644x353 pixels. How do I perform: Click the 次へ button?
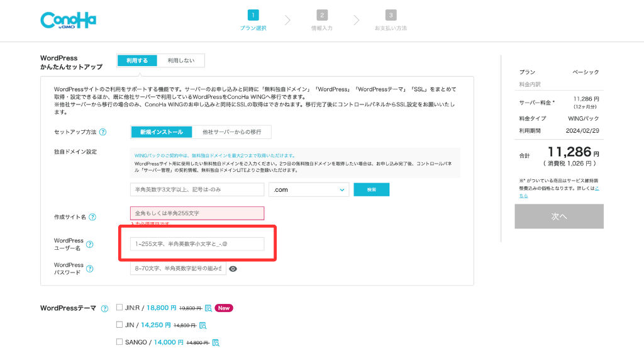[x=559, y=216]
